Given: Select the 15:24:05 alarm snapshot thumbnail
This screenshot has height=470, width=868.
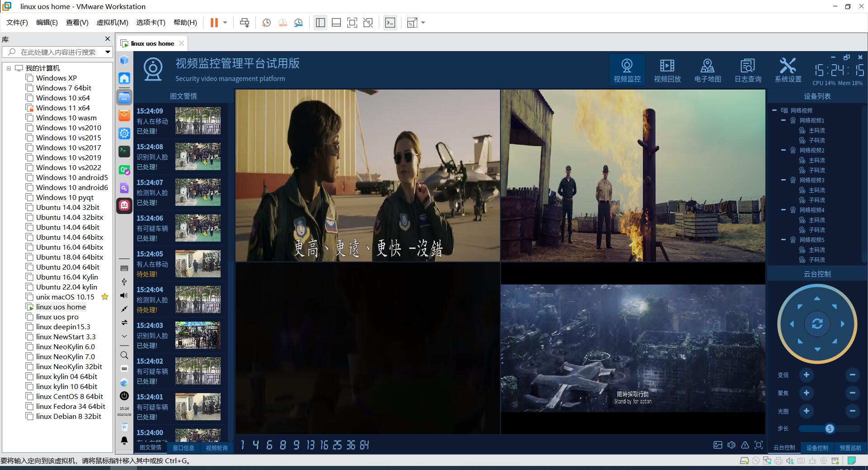Looking at the screenshot, I should 198,264.
